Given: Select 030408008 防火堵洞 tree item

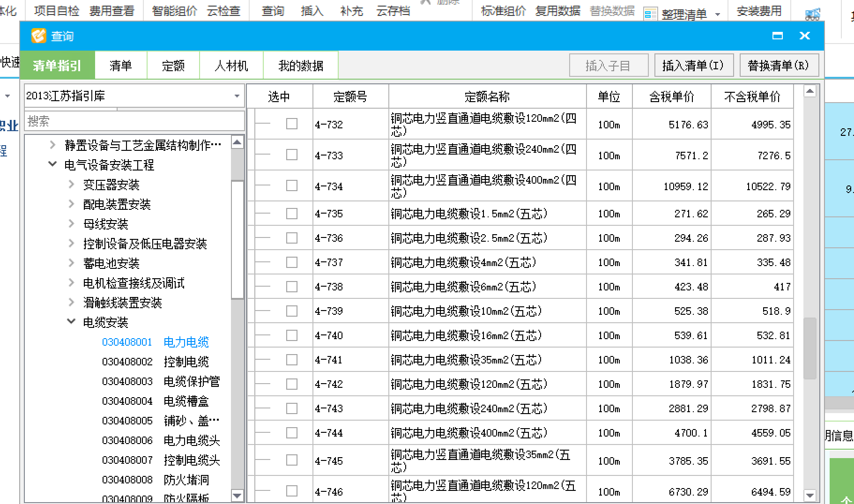Looking at the screenshot, I should click(156, 480).
